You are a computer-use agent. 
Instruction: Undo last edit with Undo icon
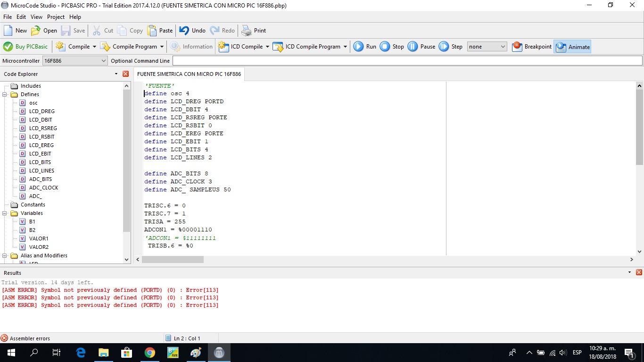[184, 31]
